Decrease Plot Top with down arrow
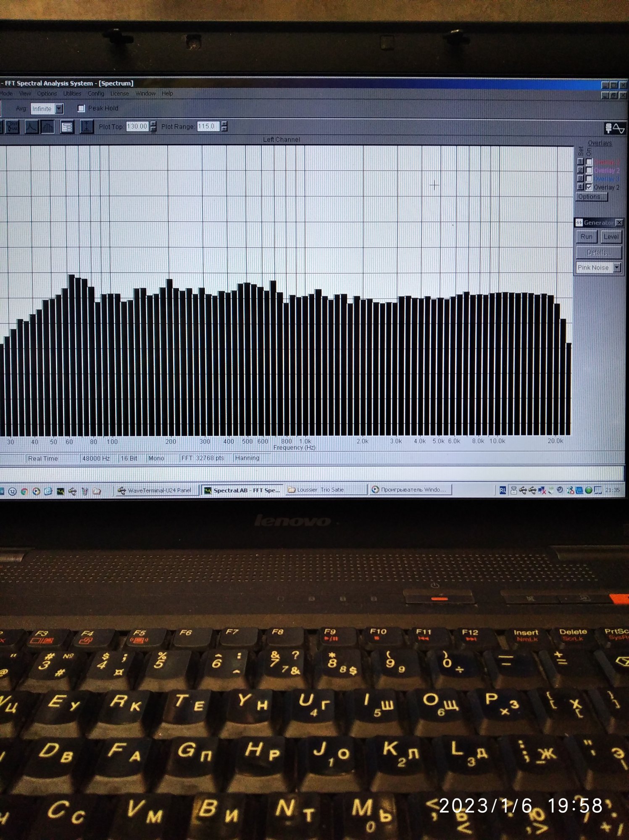Image resolution: width=629 pixels, height=840 pixels. coord(153,129)
